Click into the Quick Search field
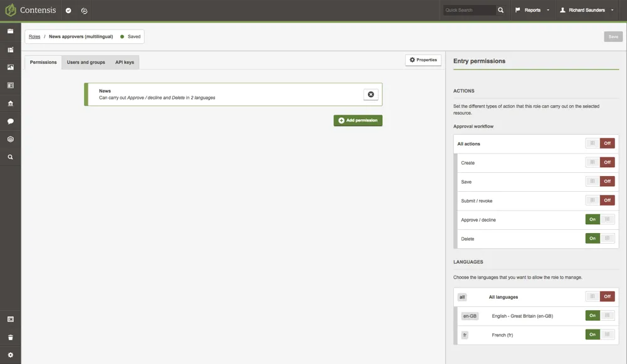Viewport: 627px width, 364px height. coord(470,10)
